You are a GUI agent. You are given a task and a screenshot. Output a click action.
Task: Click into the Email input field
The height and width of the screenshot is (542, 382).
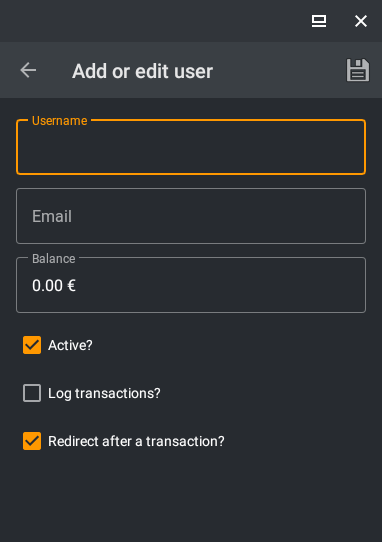[191, 216]
